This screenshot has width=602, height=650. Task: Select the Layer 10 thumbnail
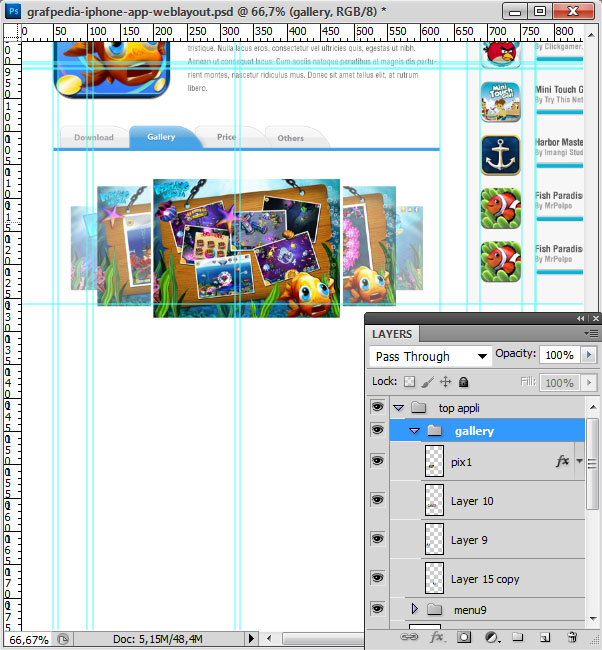tap(434, 500)
